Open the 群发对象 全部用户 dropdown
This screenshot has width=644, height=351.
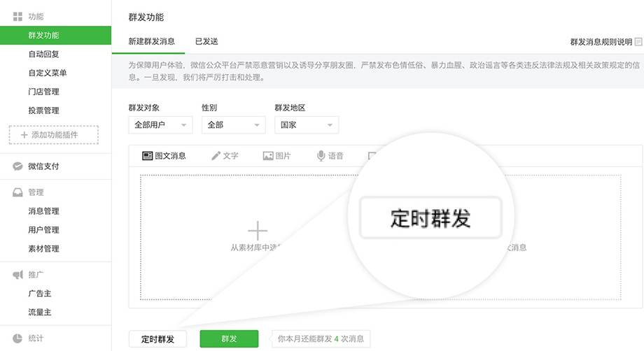160,125
